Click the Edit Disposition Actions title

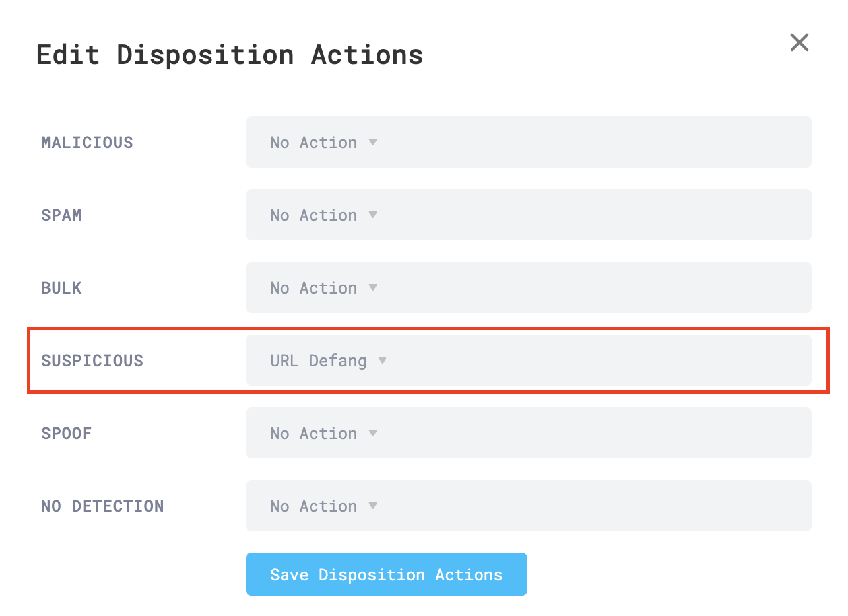tap(230, 54)
